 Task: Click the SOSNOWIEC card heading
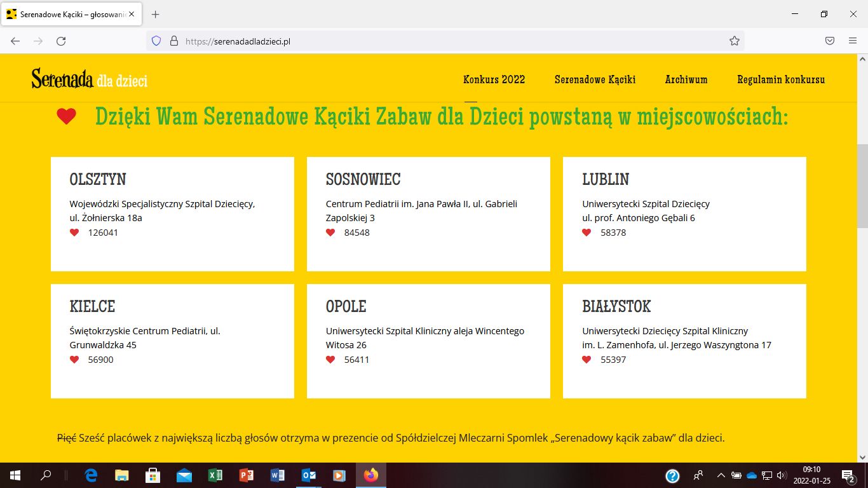coord(363,179)
